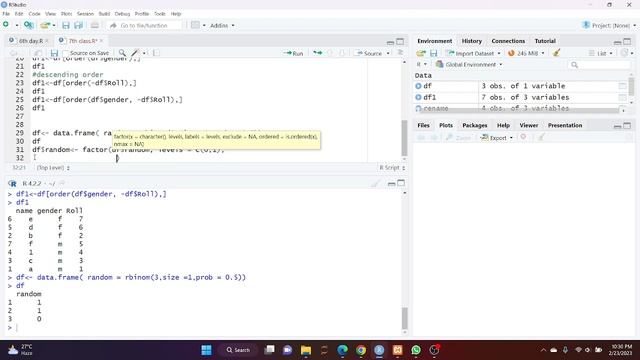Open the Connections tab
Image resolution: width=640 pixels, height=360 pixels.
(508, 41)
